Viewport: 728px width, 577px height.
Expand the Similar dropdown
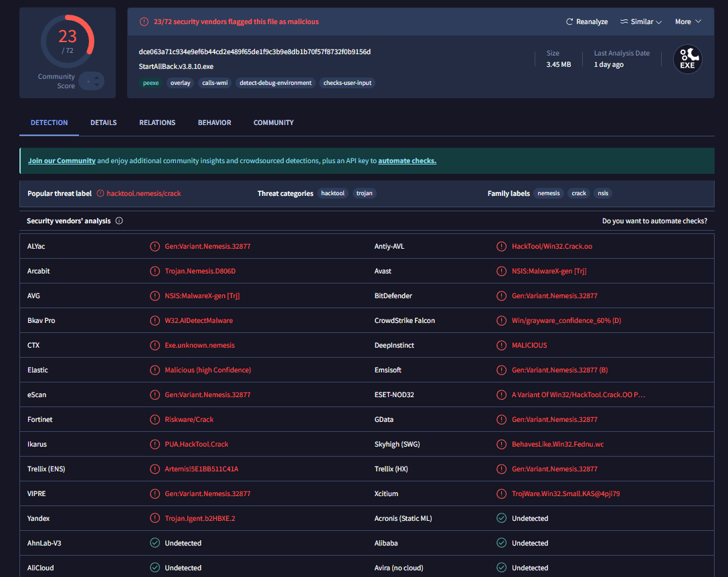pos(641,22)
